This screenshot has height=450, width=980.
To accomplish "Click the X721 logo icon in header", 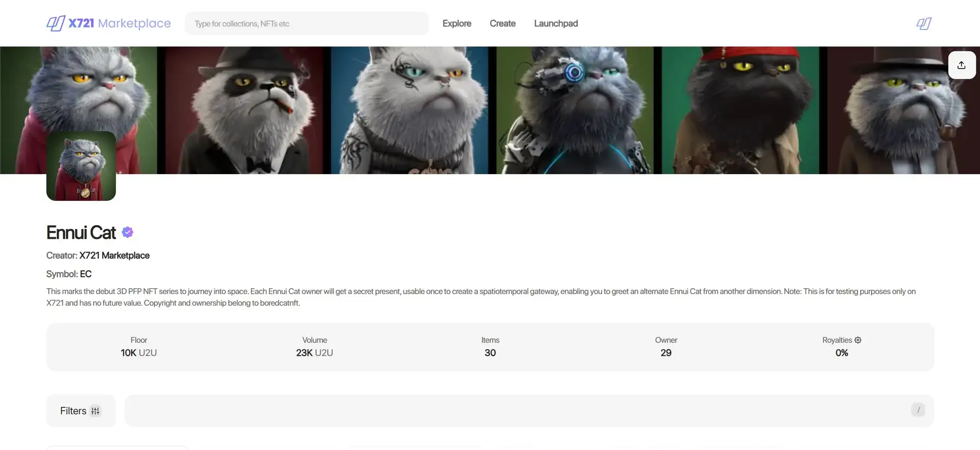I will tap(56, 23).
